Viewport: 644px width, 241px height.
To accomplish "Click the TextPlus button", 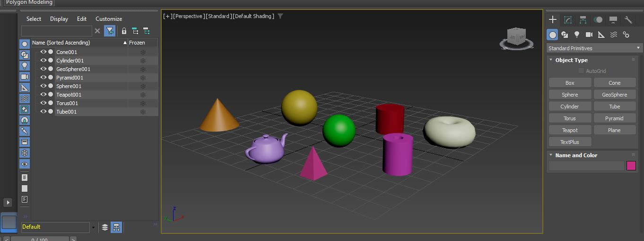I will click(x=570, y=142).
